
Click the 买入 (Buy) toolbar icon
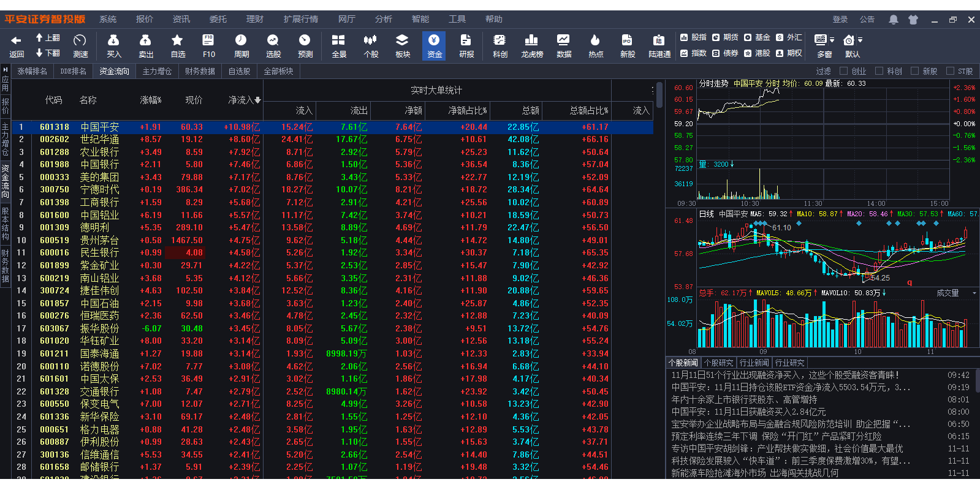pos(113,45)
